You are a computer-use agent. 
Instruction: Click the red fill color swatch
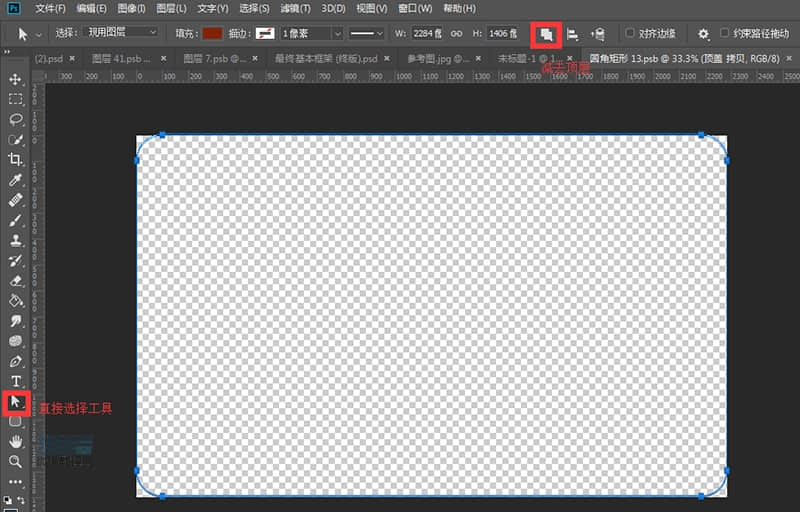[212, 33]
